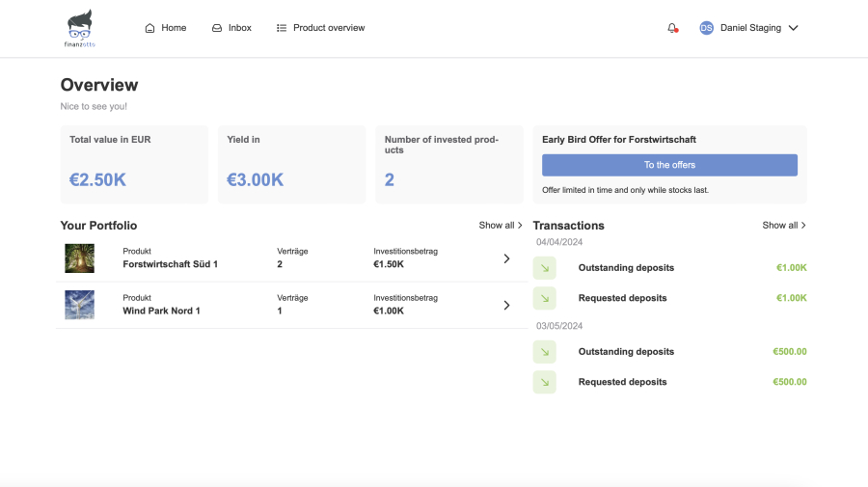Show all portfolio items
The height and width of the screenshot is (487, 868).
pos(501,226)
